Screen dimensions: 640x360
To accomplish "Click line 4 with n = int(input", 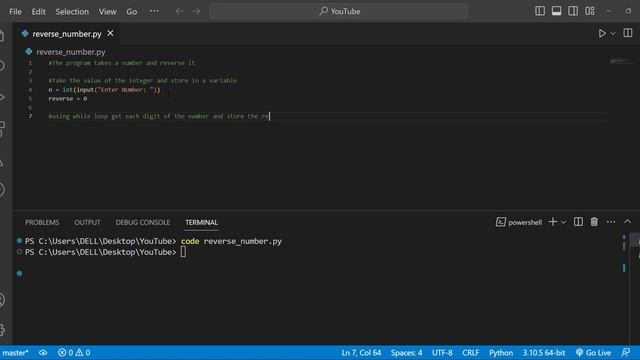I will (x=104, y=90).
